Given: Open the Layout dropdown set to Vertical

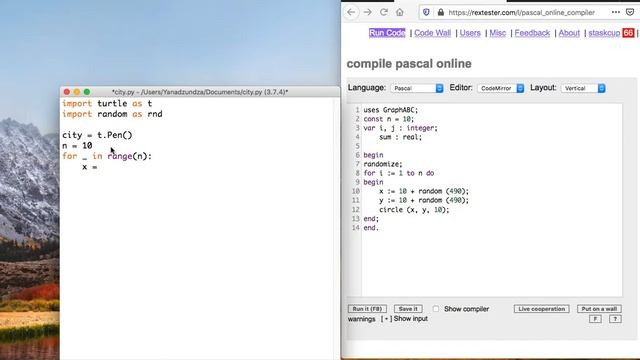Looking at the screenshot, I should click(x=583, y=88).
